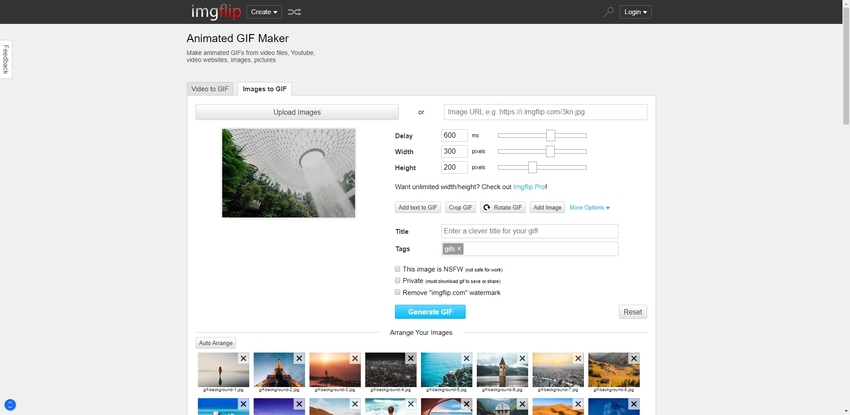Click the Upload Images button
Viewport: 850px width, 415px height.
pyautogui.click(x=297, y=112)
